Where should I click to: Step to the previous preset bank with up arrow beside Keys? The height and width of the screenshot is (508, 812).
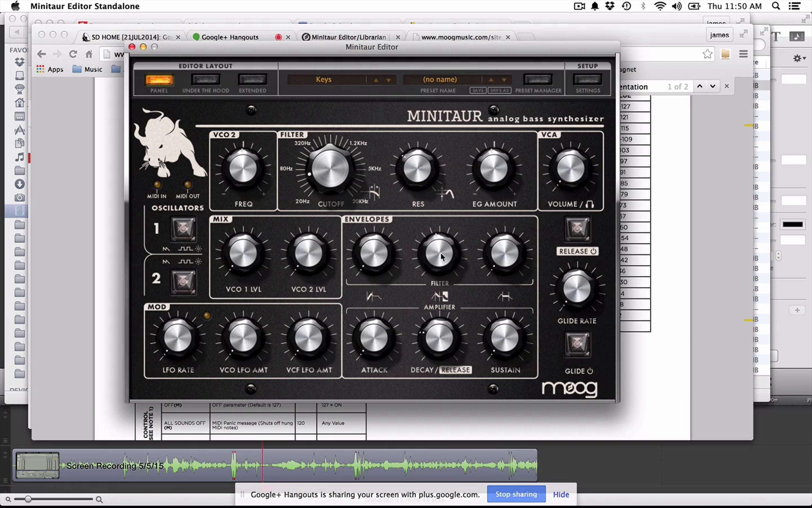point(376,80)
